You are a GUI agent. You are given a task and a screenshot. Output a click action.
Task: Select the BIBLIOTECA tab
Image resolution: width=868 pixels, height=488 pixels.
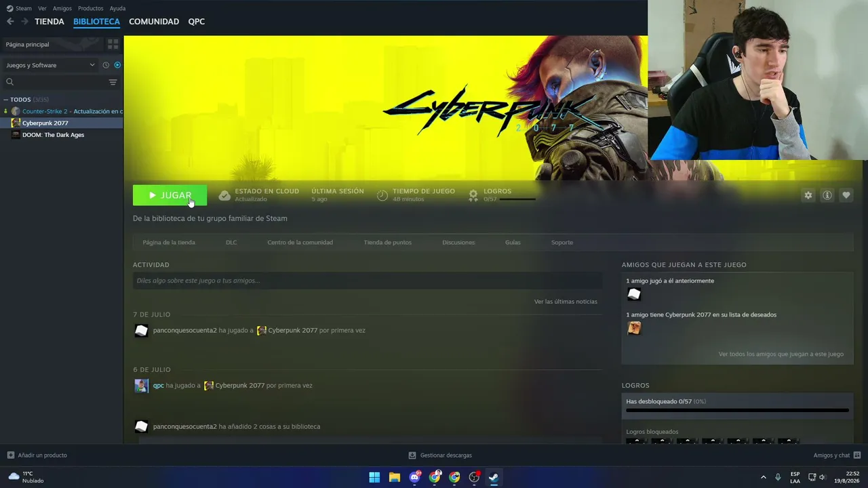pyautogui.click(x=96, y=22)
